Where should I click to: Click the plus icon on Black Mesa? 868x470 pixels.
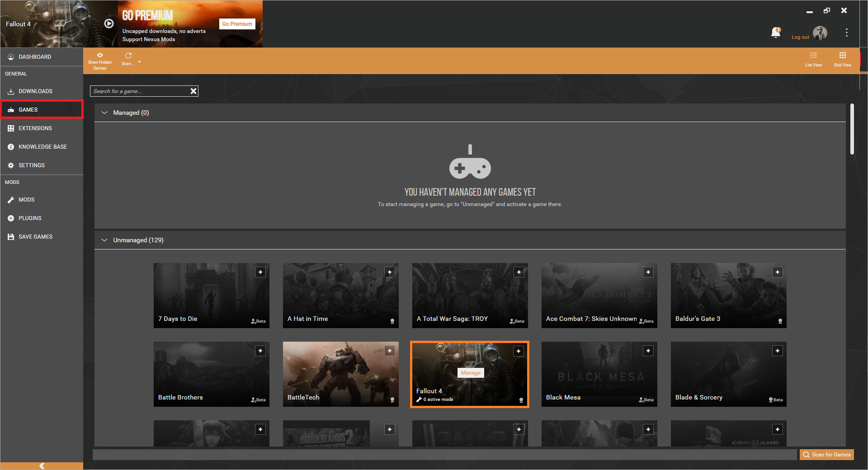648,351
